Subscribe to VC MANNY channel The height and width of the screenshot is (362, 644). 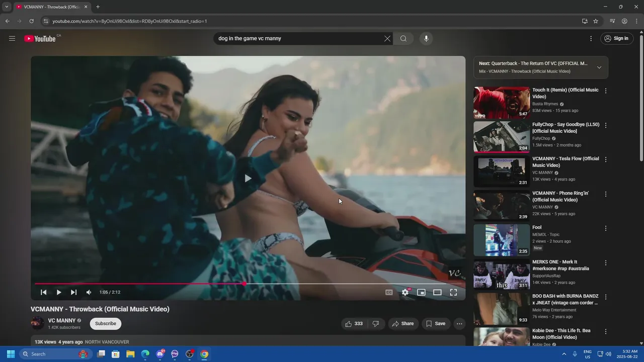point(106,324)
